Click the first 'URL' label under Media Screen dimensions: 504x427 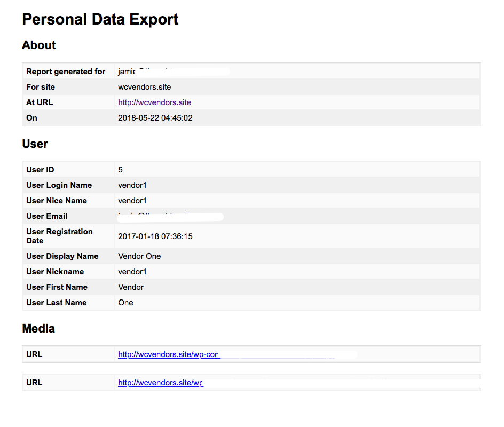pos(34,354)
